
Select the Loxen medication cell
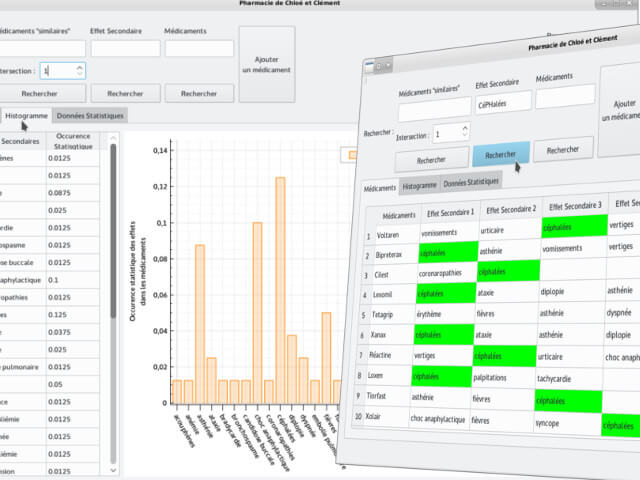(387, 375)
